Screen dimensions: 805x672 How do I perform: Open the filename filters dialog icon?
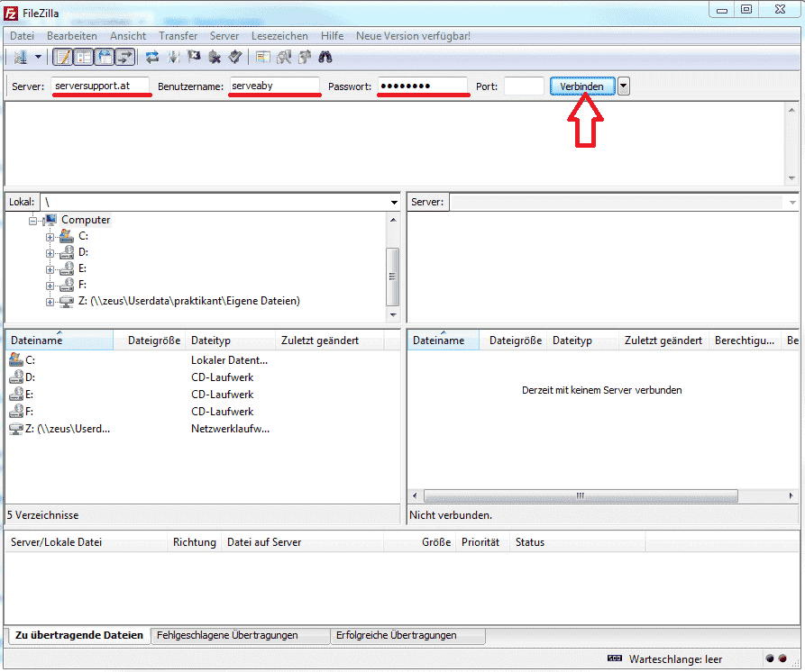tap(263, 58)
